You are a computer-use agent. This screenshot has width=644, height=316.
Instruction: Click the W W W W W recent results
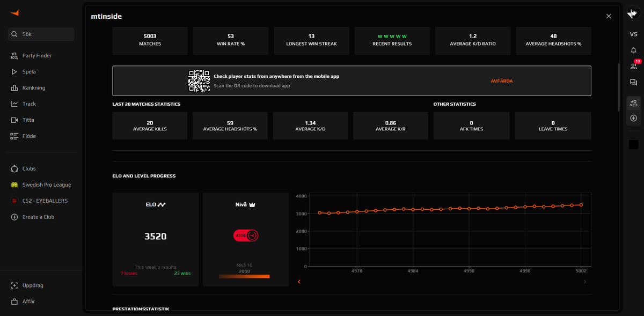[392, 36]
